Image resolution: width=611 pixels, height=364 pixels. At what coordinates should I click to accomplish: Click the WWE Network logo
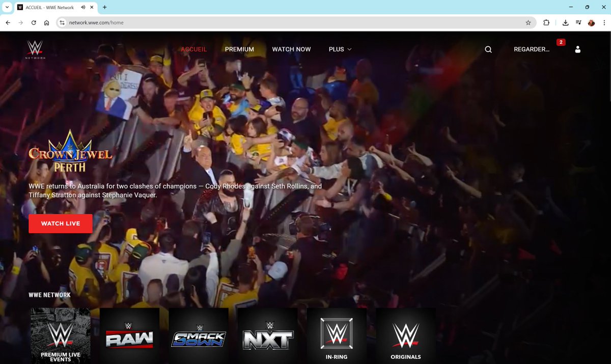tap(35, 50)
